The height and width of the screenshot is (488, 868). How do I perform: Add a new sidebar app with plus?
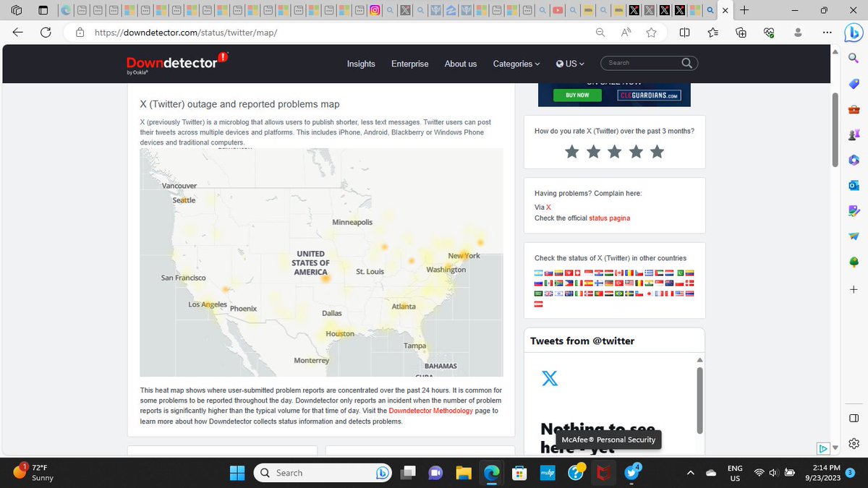point(854,289)
